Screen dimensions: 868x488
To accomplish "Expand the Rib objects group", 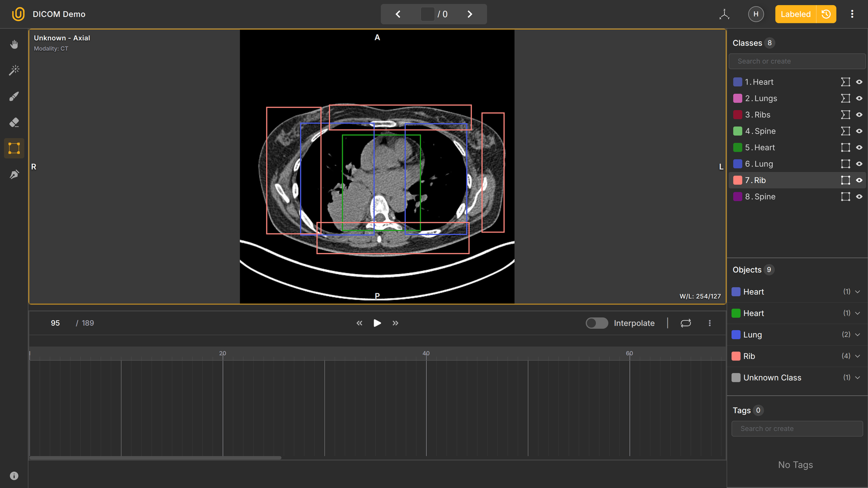I will [x=857, y=356].
